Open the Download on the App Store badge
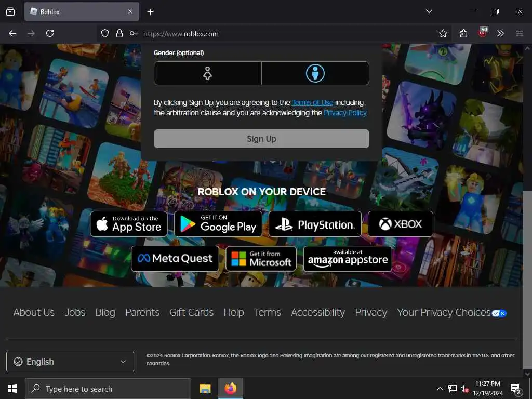Image resolution: width=532 pixels, height=399 pixels. [129, 224]
